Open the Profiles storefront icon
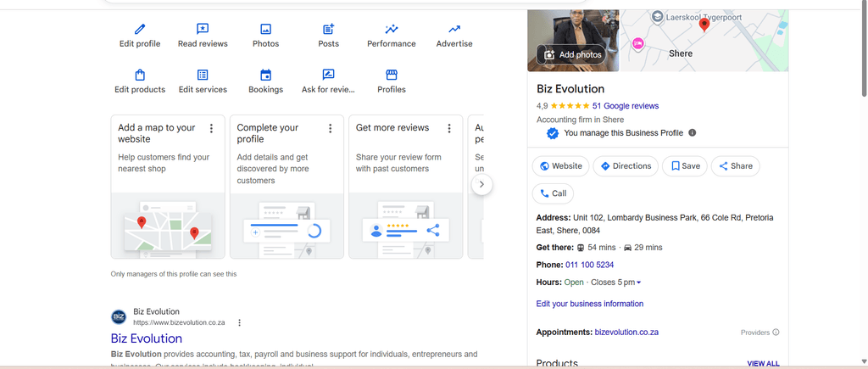The image size is (868, 369). tap(392, 75)
